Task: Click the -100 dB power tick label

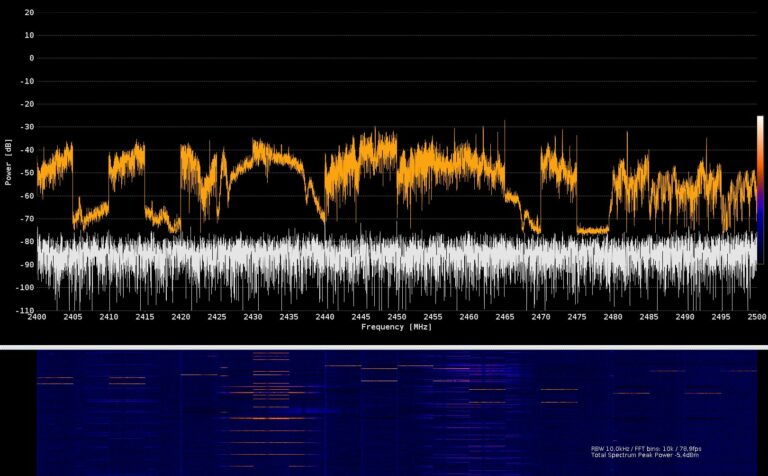Action: point(24,288)
